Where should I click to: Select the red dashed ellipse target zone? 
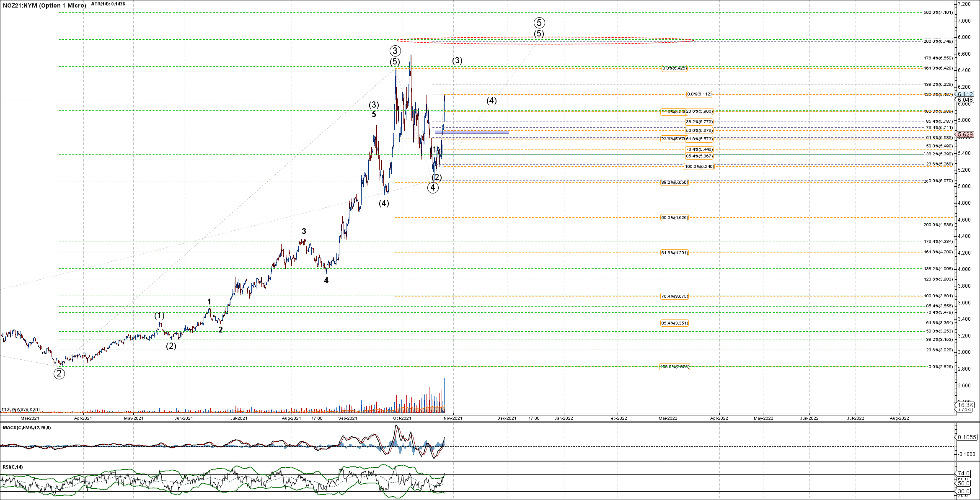(x=545, y=40)
